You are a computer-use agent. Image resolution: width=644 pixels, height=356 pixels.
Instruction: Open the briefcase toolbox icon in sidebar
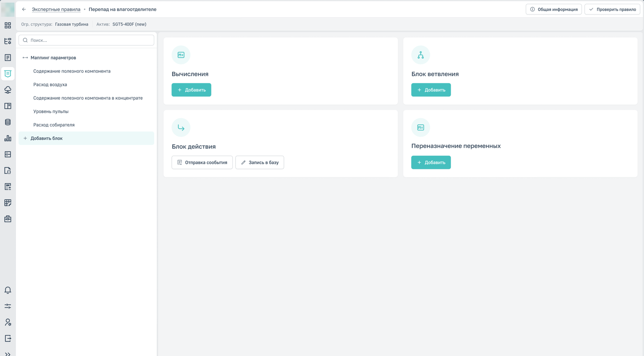(8, 219)
